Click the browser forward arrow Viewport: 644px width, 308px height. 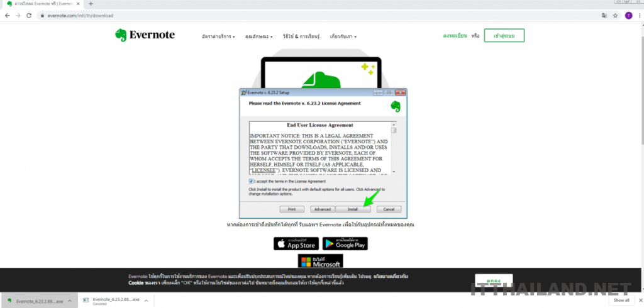pyautogui.click(x=18, y=16)
